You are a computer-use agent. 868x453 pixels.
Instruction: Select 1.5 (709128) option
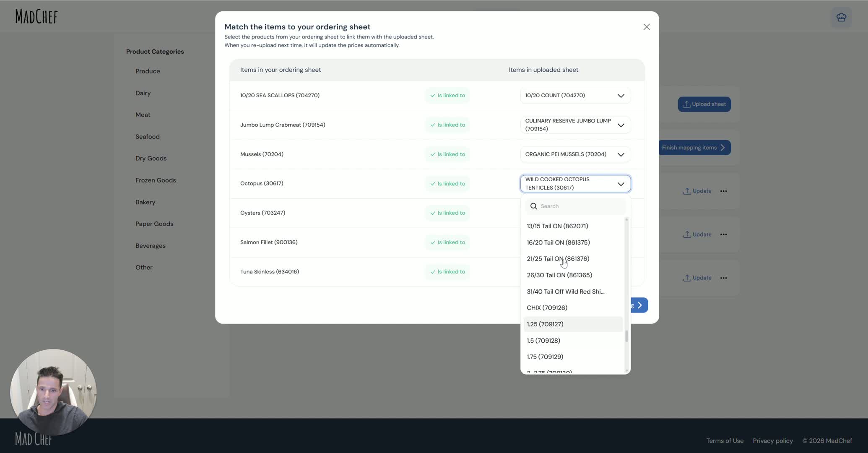(573, 341)
